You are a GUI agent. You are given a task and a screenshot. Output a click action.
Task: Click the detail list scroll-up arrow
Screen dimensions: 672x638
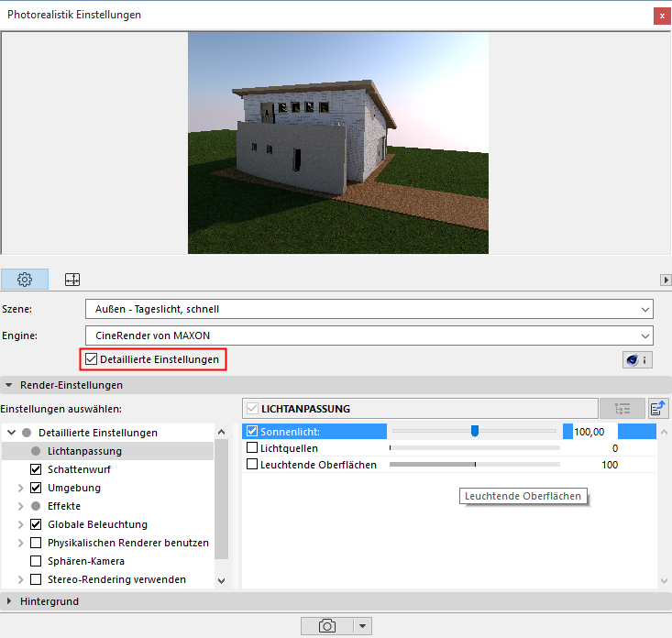click(664, 432)
